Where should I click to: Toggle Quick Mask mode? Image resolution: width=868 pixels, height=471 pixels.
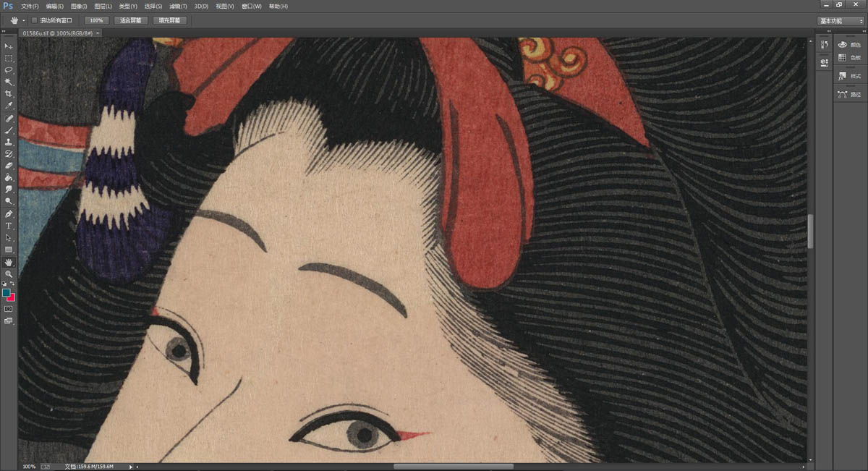[9, 309]
